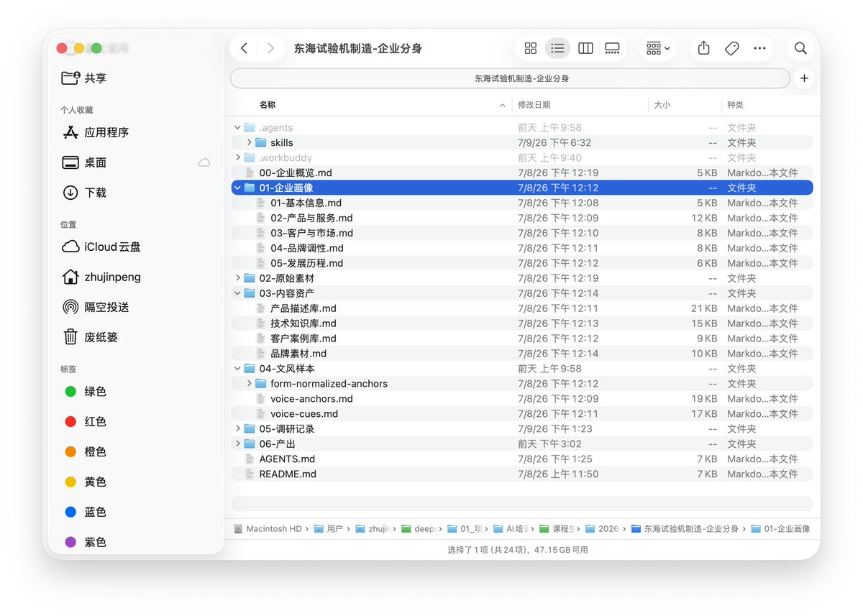Screen dimensions: 863x616
Task: Click the Share toolbar icon
Action: tap(704, 48)
